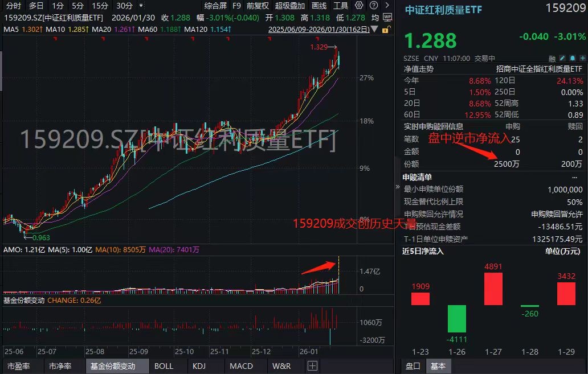Click the WP icon on the price line

(389, 18)
